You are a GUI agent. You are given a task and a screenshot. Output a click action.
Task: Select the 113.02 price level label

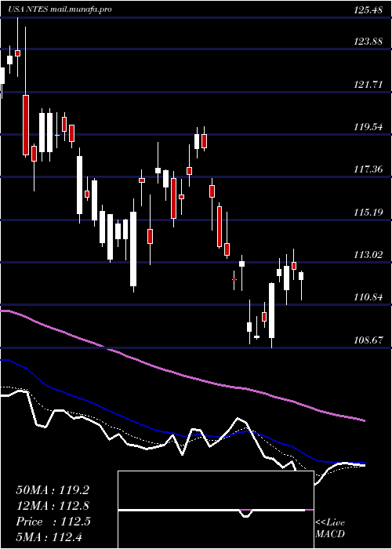point(368,255)
